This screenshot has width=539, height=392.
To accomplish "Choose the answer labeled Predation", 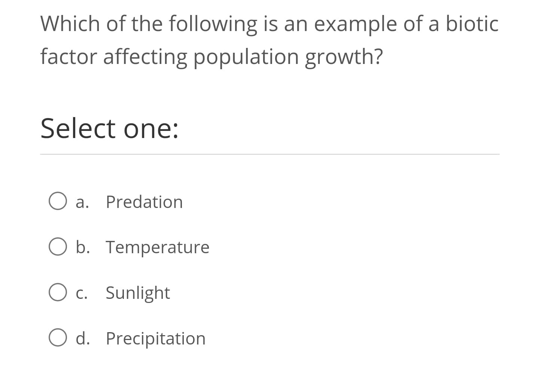I will [144, 202].
